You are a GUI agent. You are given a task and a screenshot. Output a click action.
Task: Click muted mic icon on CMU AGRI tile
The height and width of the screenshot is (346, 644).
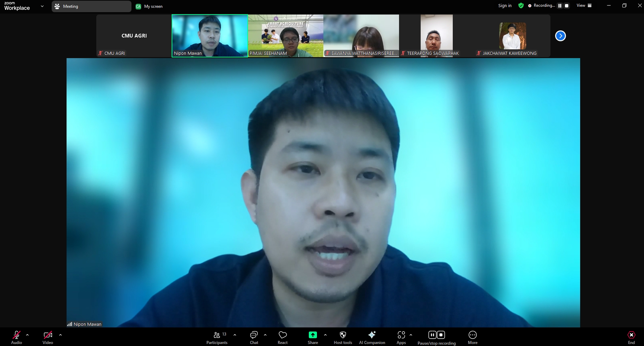coord(100,53)
